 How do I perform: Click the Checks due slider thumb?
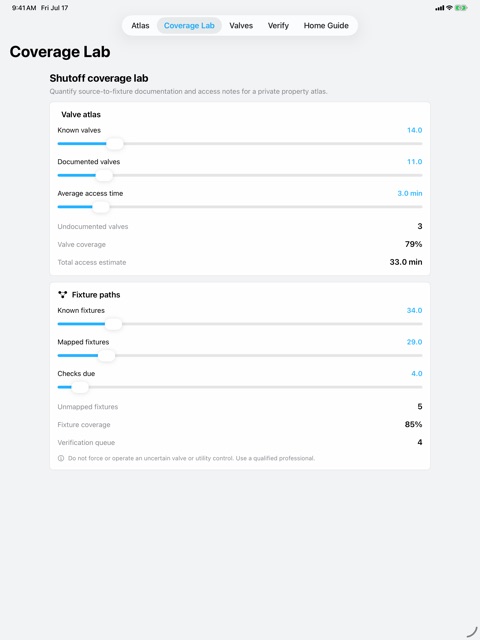pyautogui.click(x=80, y=387)
